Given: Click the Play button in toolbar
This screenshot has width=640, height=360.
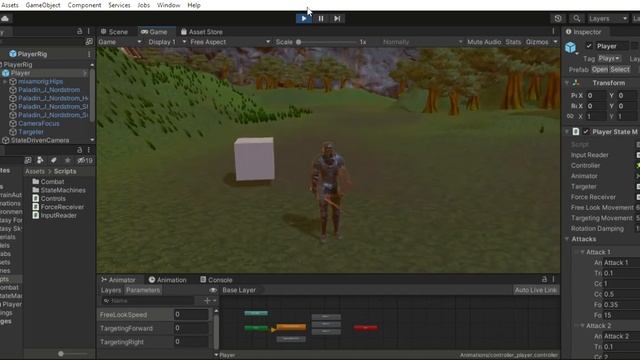Looking at the screenshot, I should coord(304,18).
